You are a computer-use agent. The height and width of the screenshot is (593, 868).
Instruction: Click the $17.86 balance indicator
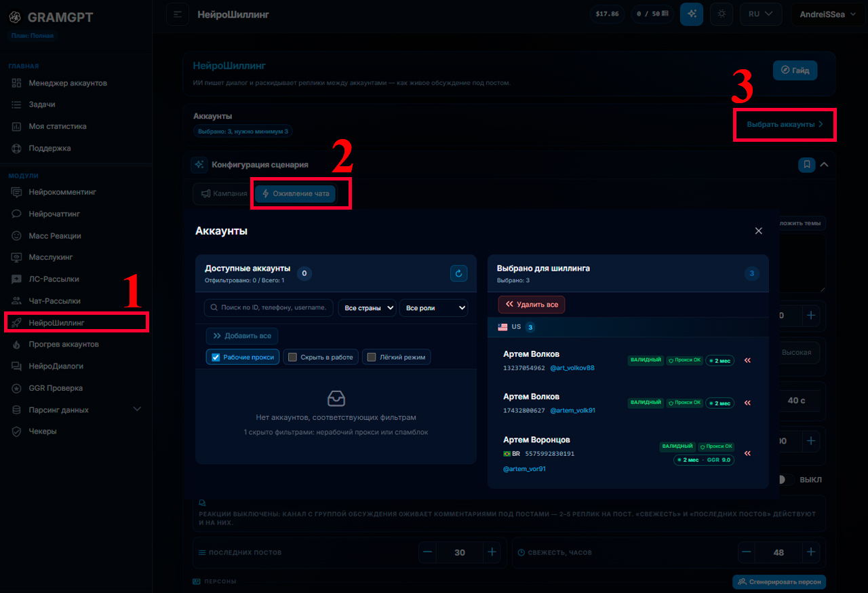[x=607, y=14]
